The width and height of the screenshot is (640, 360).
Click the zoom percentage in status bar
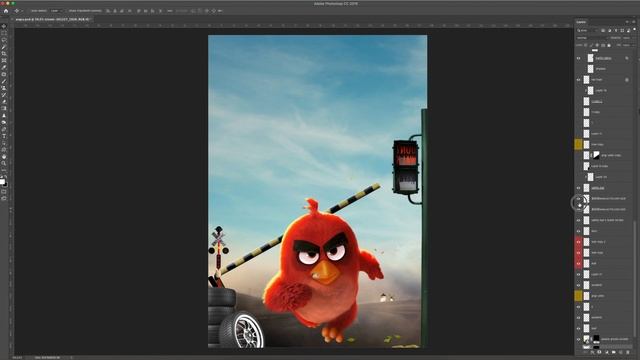pyautogui.click(x=17, y=358)
